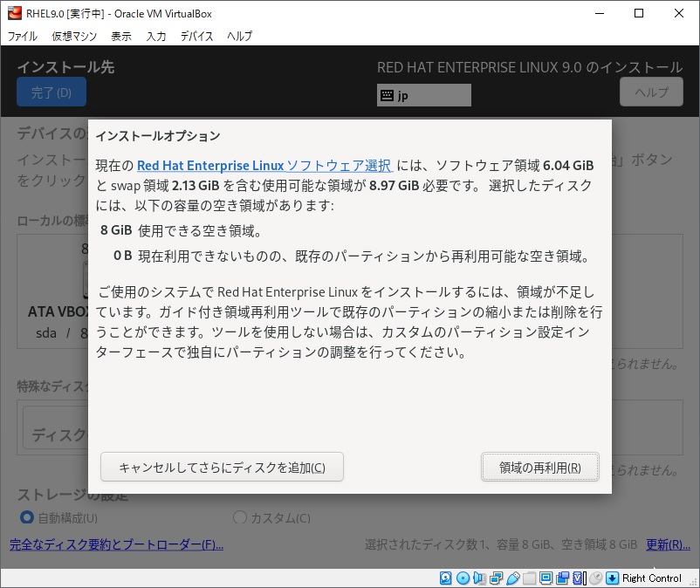Open the 仮想マシン menu
This screenshot has height=588, width=700.
tap(74, 36)
